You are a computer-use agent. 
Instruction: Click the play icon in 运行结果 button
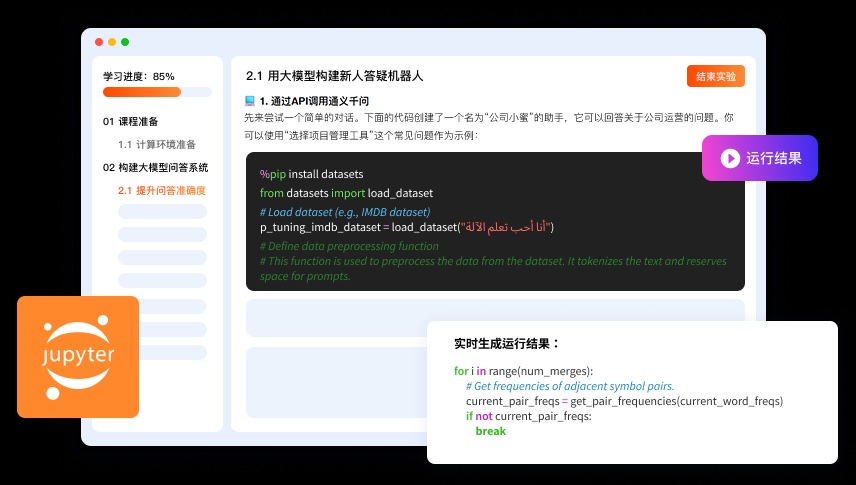[730, 158]
